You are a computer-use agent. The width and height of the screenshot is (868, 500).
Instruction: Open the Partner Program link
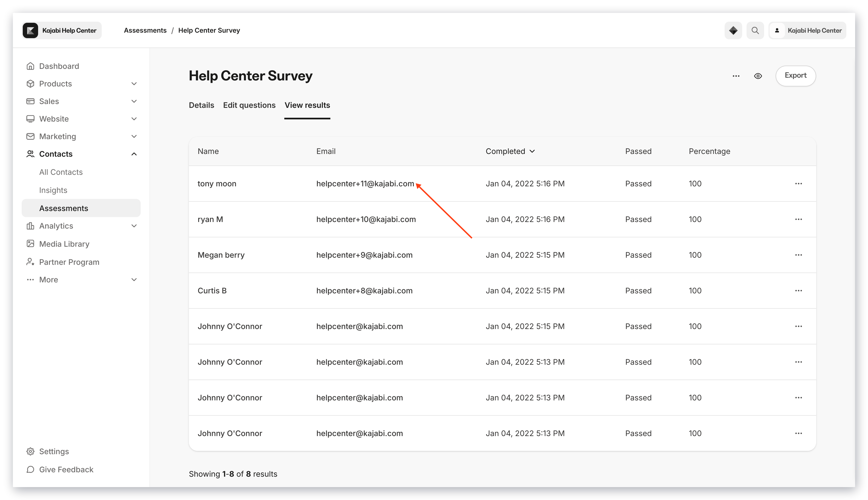69,262
